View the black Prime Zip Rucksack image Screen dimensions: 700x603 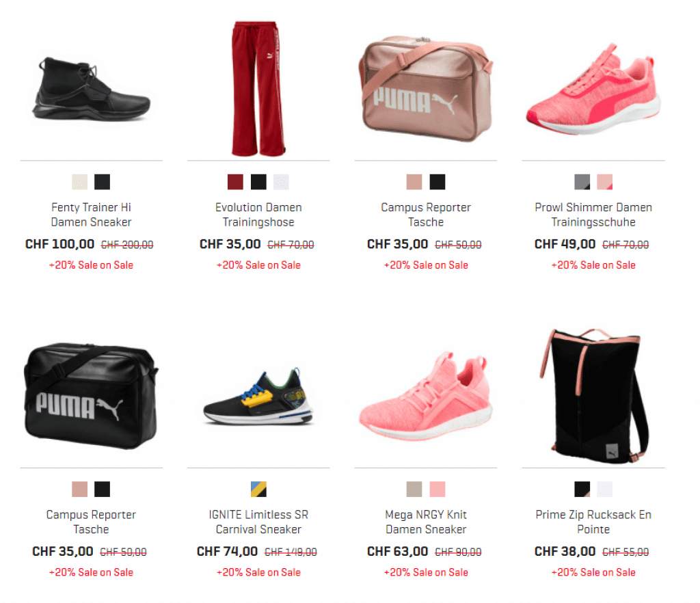[x=594, y=397]
